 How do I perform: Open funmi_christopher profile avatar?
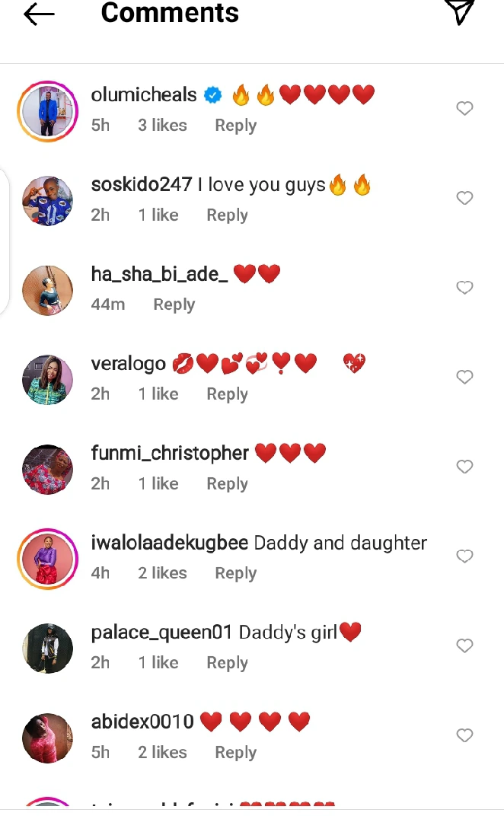point(48,470)
